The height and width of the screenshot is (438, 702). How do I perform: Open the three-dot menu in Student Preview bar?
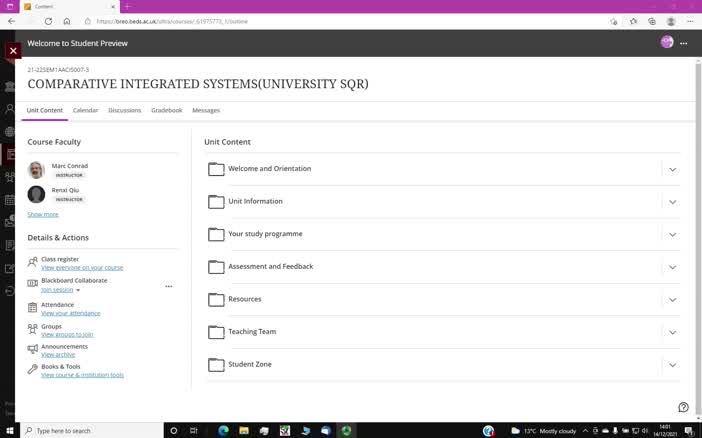684,43
